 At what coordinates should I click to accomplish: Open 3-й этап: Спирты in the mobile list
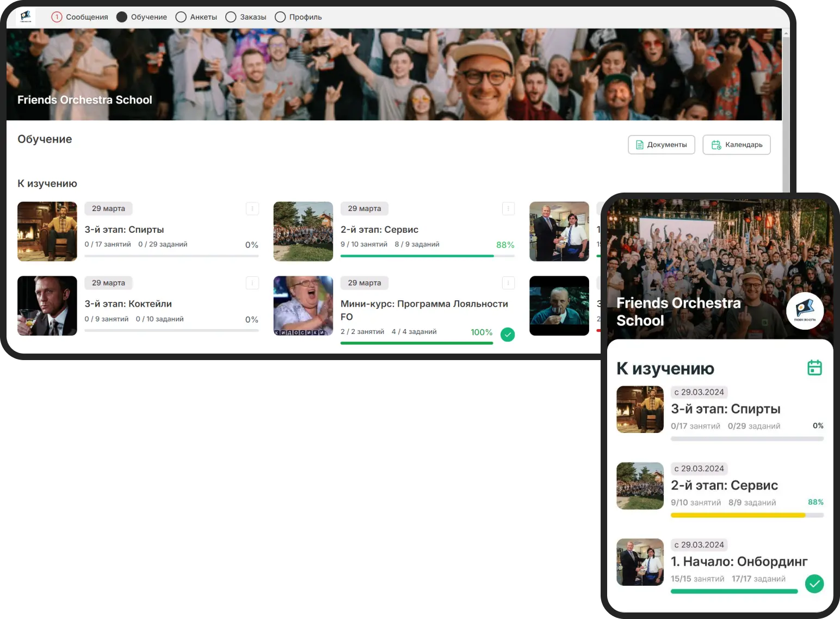(x=725, y=409)
